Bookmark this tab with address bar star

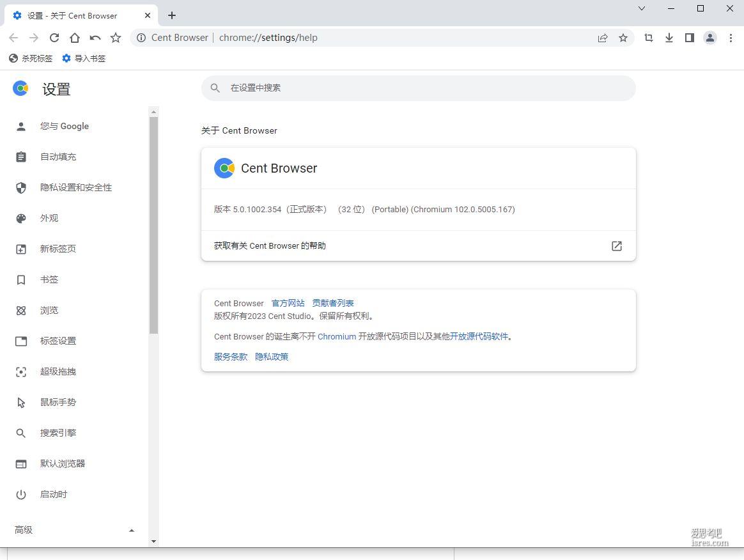pos(623,38)
